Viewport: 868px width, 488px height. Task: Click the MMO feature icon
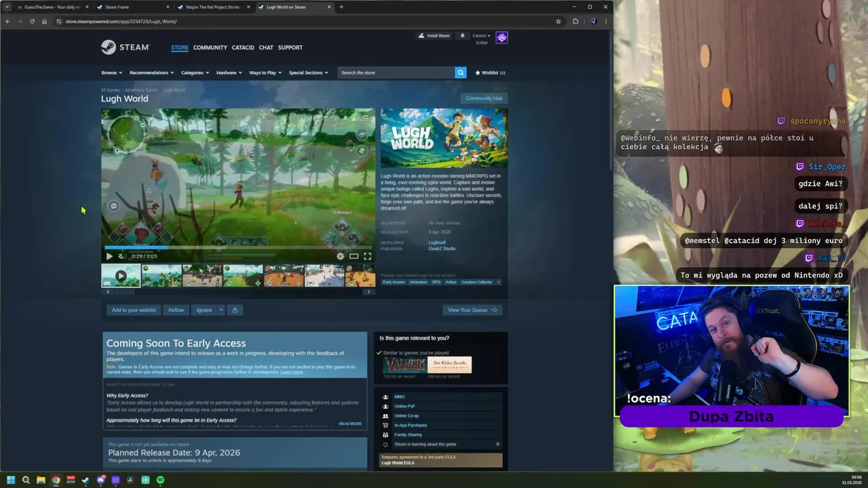pos(385,396)
